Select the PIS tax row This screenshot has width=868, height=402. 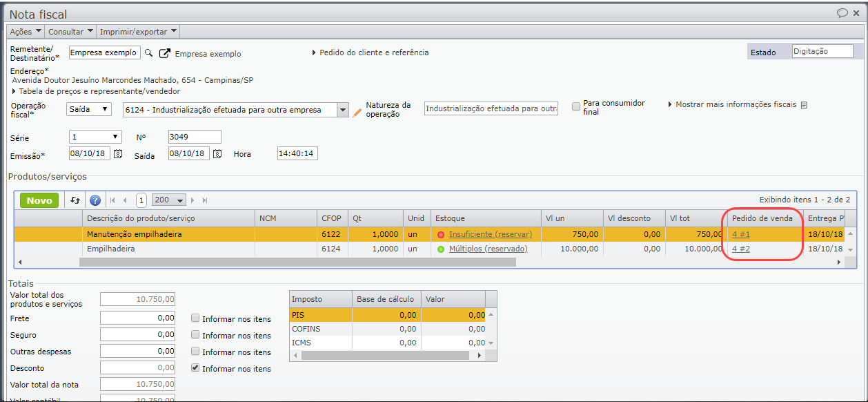pyautogui.click(x=387, y=315)
